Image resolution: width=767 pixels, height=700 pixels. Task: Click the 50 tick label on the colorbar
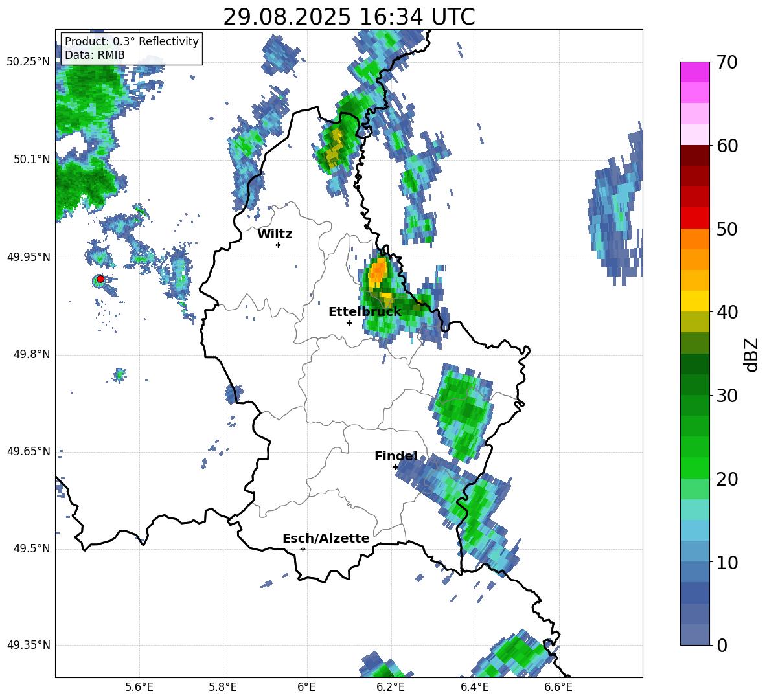click(727, 229)
